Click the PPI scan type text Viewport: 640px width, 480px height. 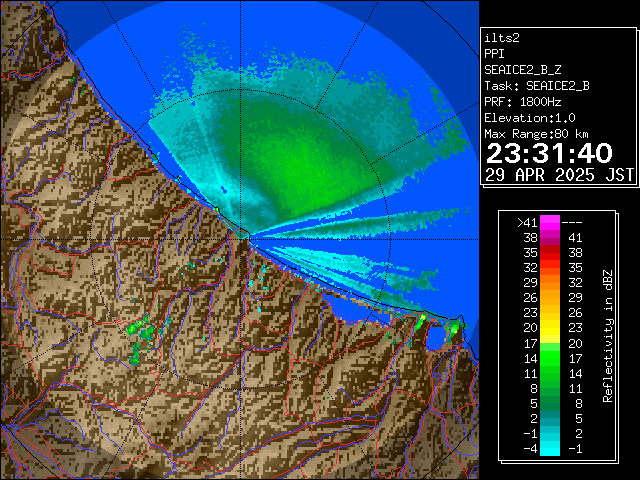[494, 54]
